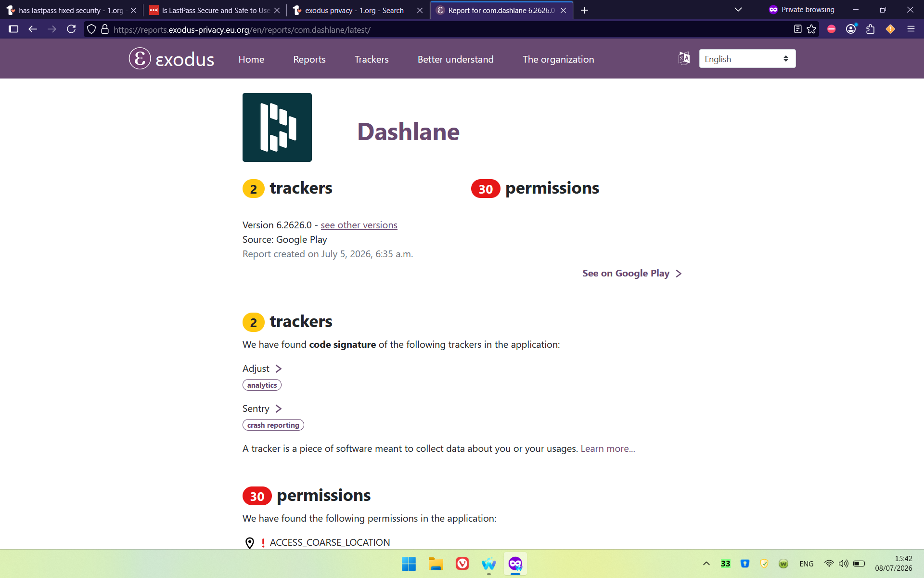This screenshot has width=924, height=578.
Task: Open Firefox hamburger application menu
Action: click(x=911, y=29)
